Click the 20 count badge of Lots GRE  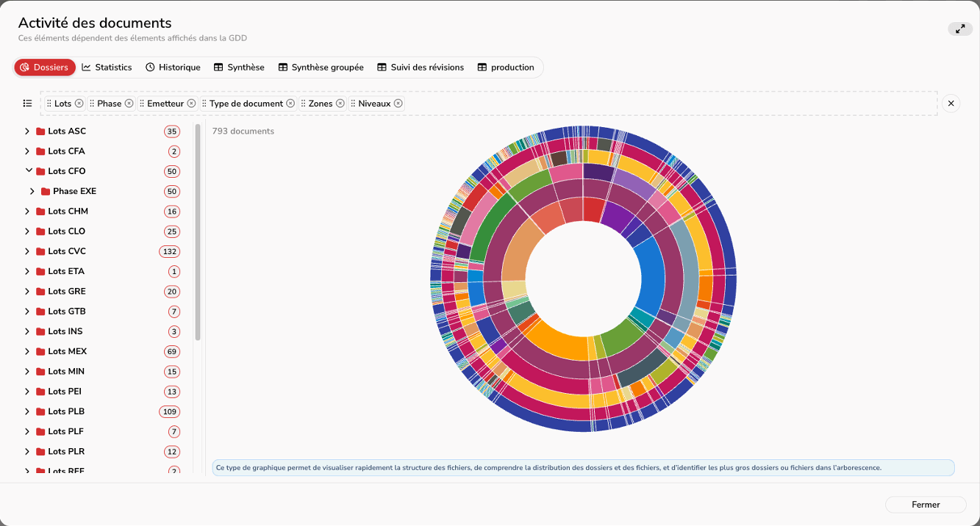click(172, 292)
